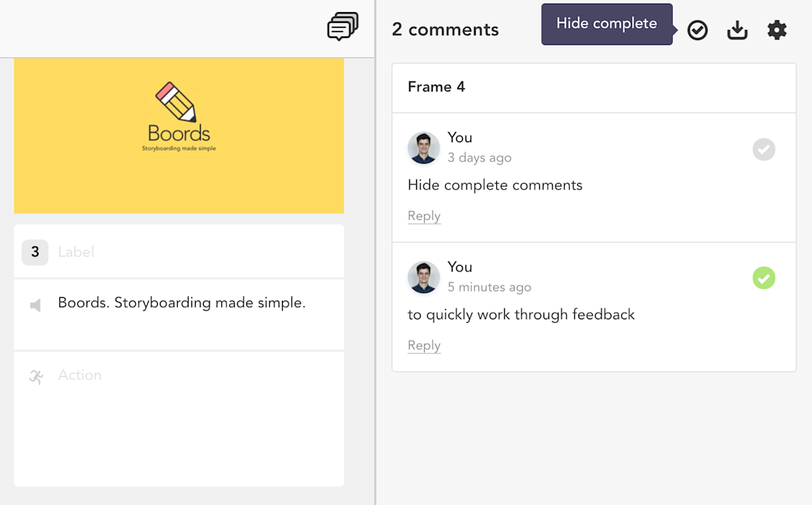The width and height of the screenshot is (812, 505).
Task: Click the '2 comments' heading
Action: coord(445,29)
